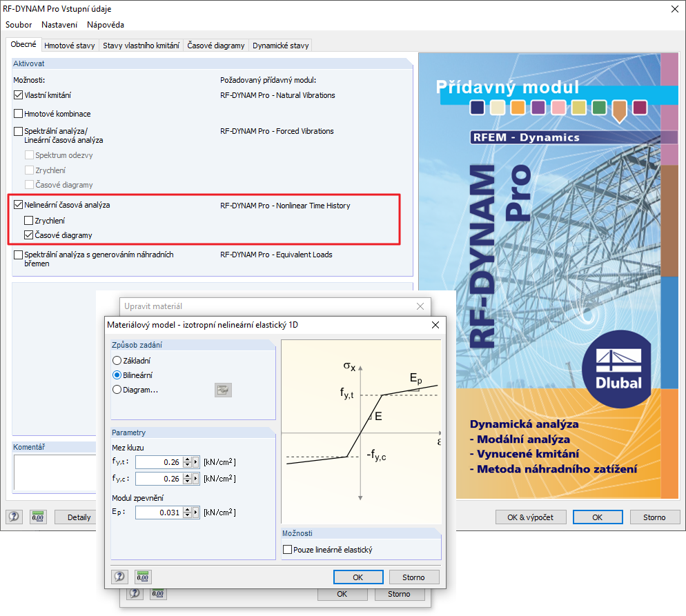Open Soubor menu
686x616 pixels.
(19, 25)
